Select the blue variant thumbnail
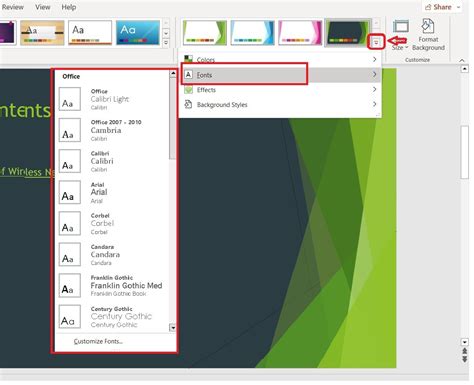Viewport: 474px width, 385px height. (x=252, y=32)
